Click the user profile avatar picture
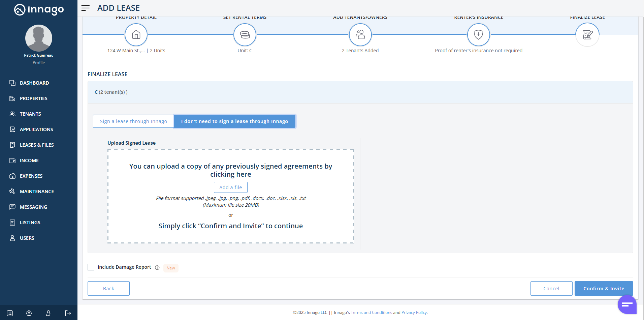The image size is (644, 320). pyautogui.click(x=39, y=38)
